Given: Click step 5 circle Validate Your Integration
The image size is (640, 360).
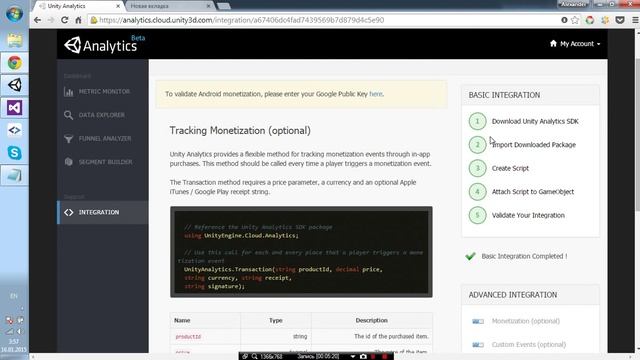Looking at the screenshot, I should 477,215.
